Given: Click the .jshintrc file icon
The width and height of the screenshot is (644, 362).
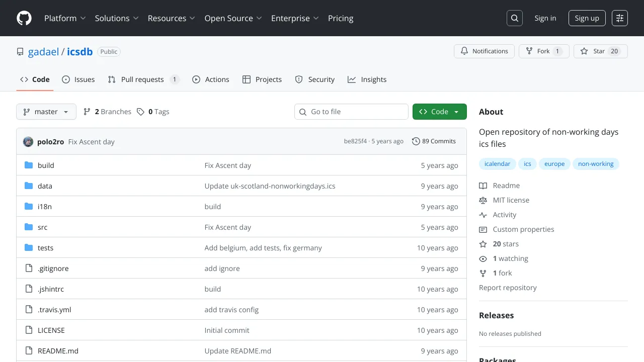Looking at the screenshot, I should (x=29, y=289).
